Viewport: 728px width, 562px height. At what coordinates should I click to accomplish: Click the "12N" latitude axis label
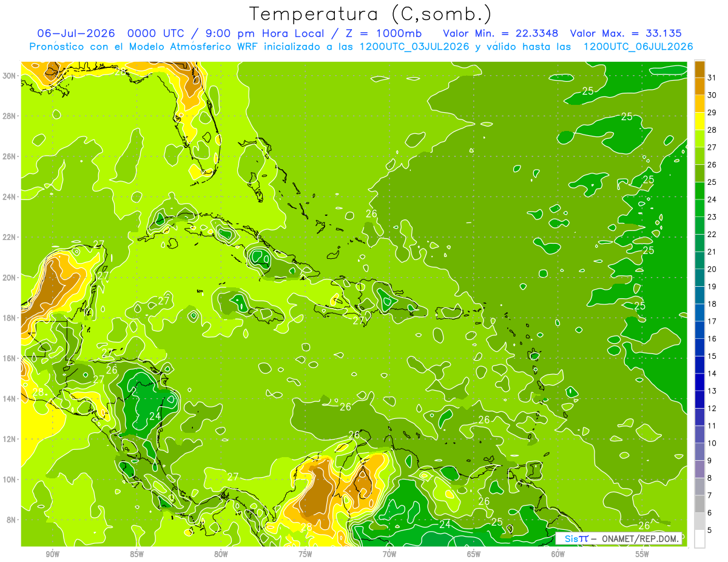tap(10, 439)
